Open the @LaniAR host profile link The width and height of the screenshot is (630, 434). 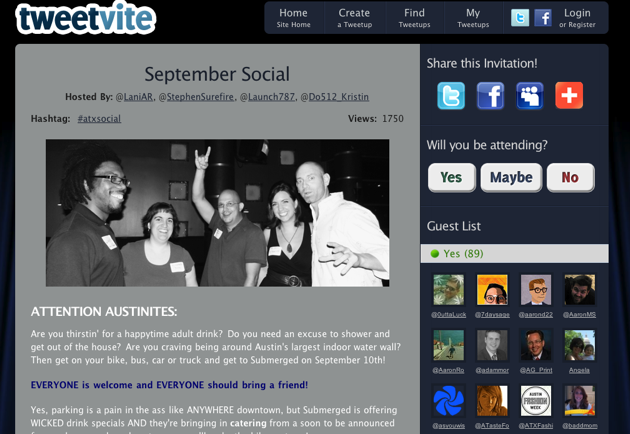134,97
